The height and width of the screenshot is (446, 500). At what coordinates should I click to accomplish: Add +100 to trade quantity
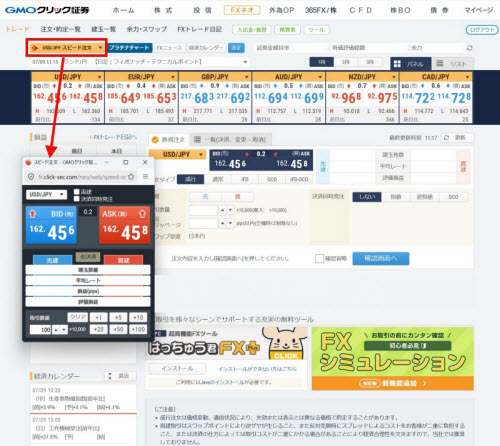[138, 329]
